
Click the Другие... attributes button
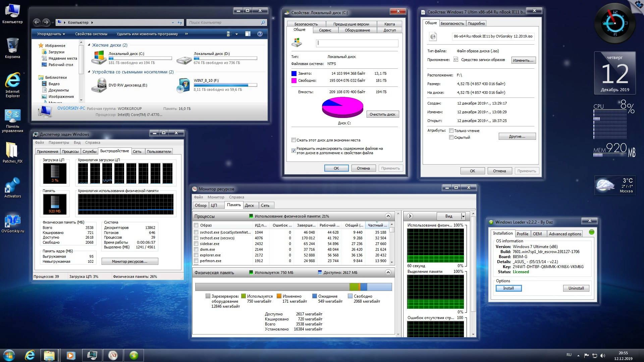click(x=517, y=136)
